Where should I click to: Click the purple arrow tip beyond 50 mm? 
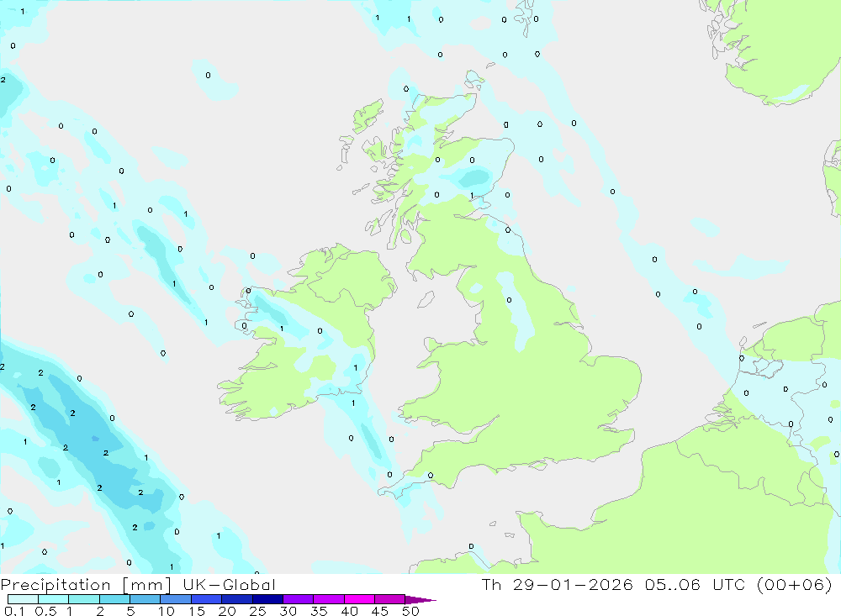click(x=420, y=600)
